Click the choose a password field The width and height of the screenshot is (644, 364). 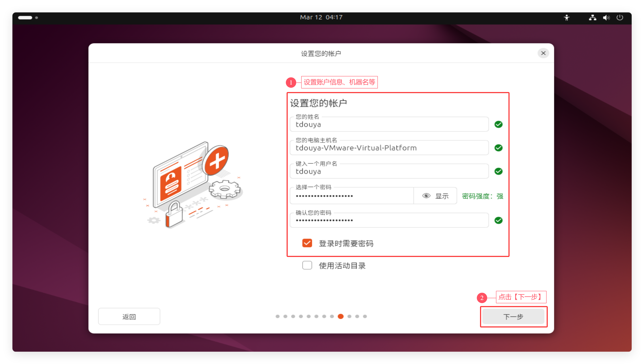pos(352,196)
